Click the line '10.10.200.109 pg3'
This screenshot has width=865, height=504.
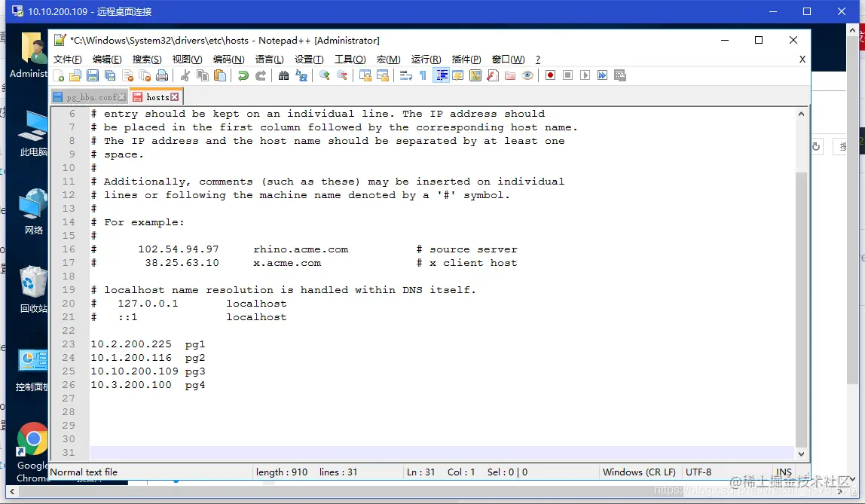coord(148,371)
